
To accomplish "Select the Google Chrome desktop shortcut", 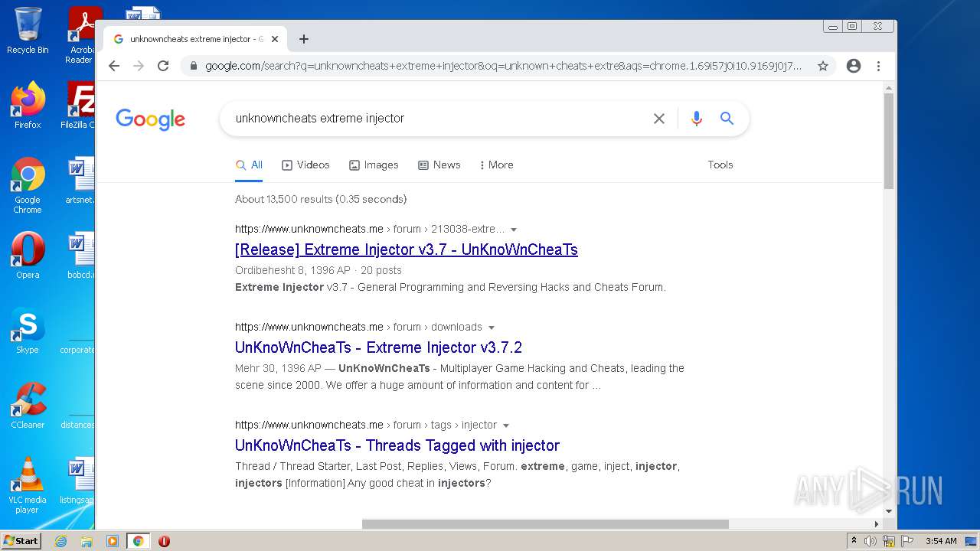I will point(28,185).
